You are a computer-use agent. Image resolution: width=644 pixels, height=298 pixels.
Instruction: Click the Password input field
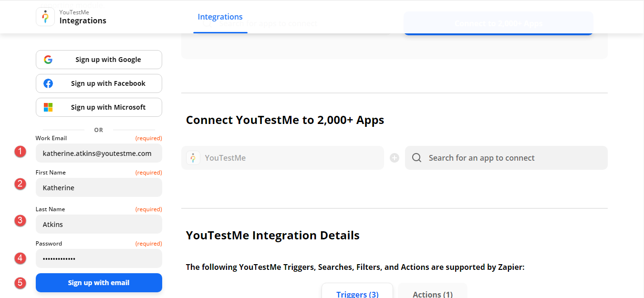99,259
